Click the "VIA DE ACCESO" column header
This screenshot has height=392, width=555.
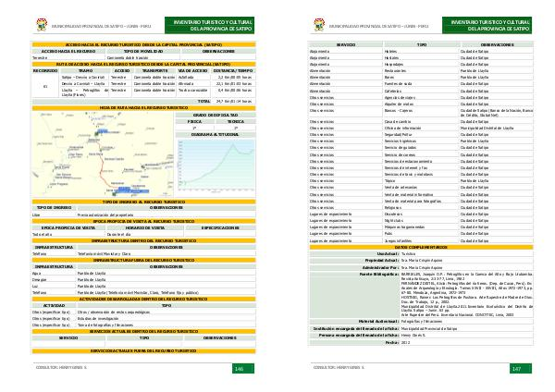pos(193,71)
